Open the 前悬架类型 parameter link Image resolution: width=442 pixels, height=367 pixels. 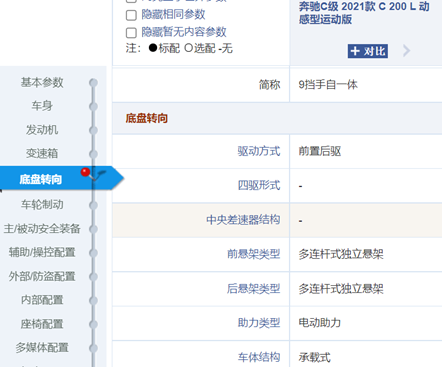tap(253, 254)
